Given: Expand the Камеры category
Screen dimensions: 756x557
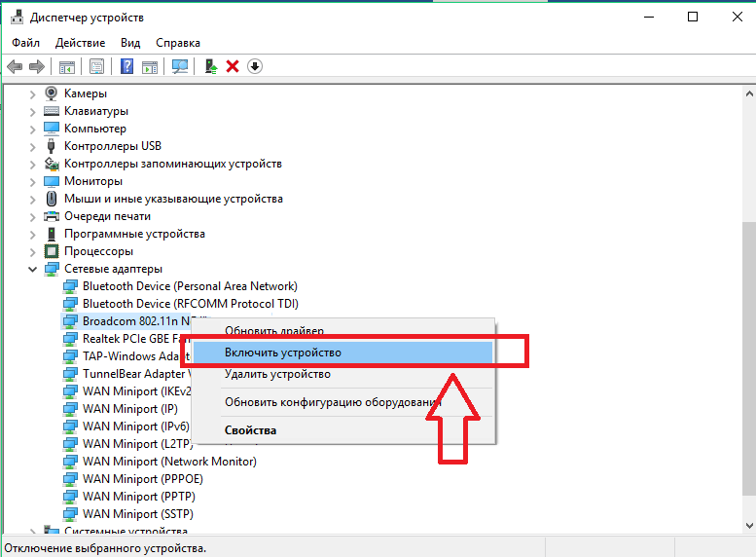Looking at the screenshot, I should pyautogui.click(x=32, y=94).
